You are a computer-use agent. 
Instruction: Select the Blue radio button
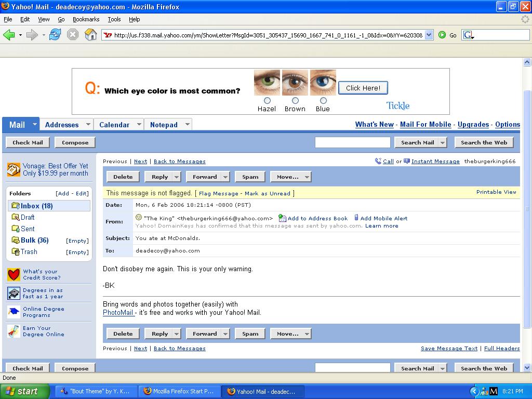(323, 100)
